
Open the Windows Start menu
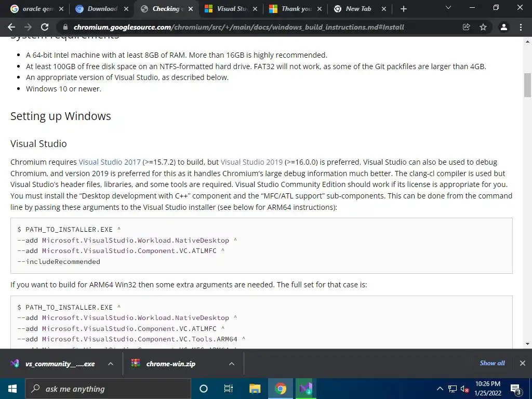pos(12,389)
